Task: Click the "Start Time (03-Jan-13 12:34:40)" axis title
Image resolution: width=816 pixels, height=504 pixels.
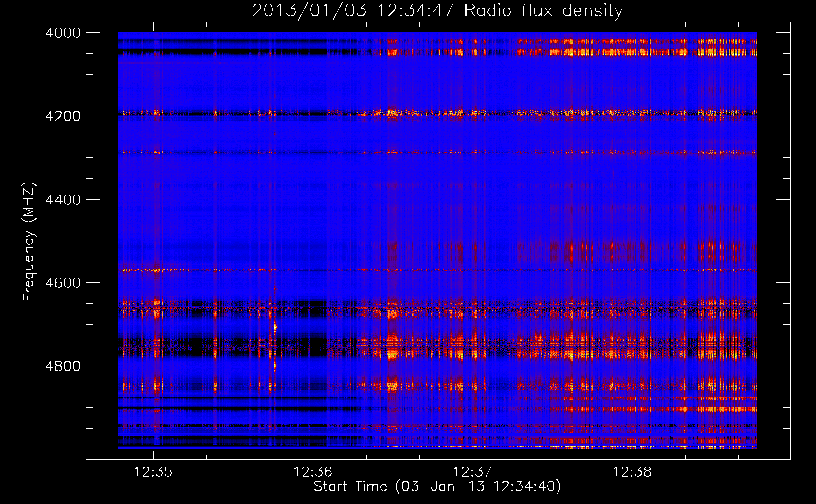Action: coord(437,487)
